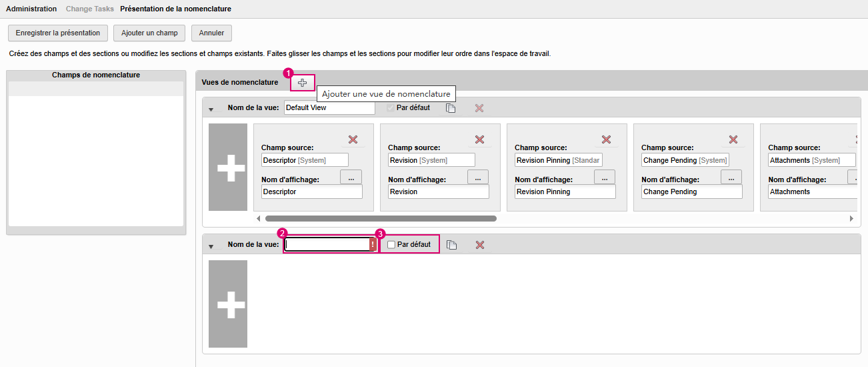Viewport: 868px width, 367px height.
Task: Click the horizontal scrollbar thumb in Default View
Action: coord(381,218)
